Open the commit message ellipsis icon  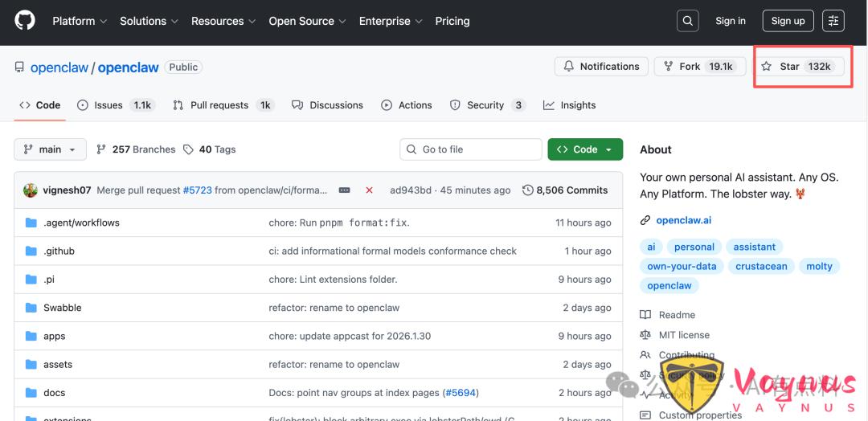click(x=344, y=190)
